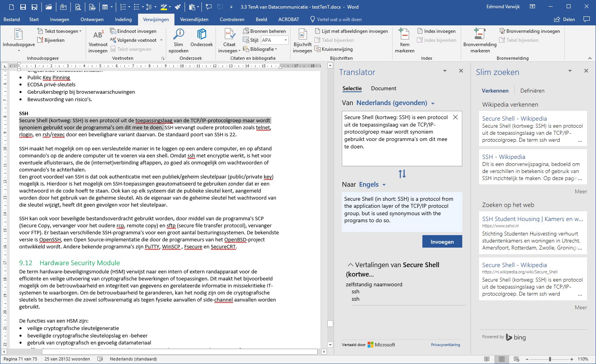This screenshot has width=596, height=364.
Task: Open the Onderzoek researcher tool
Action: pos(201,38)
